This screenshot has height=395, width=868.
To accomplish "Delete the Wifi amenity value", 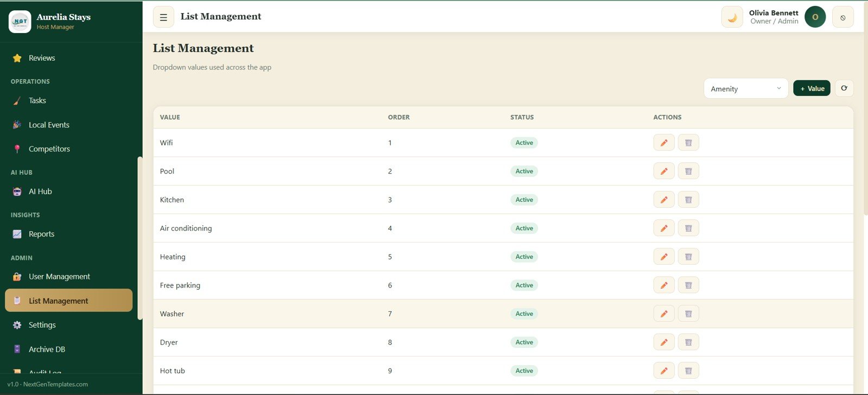I will [688, 143].
